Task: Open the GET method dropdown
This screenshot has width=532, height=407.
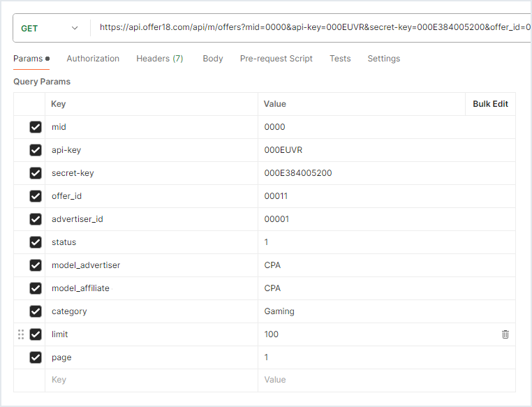Action: tap(50, 29)
